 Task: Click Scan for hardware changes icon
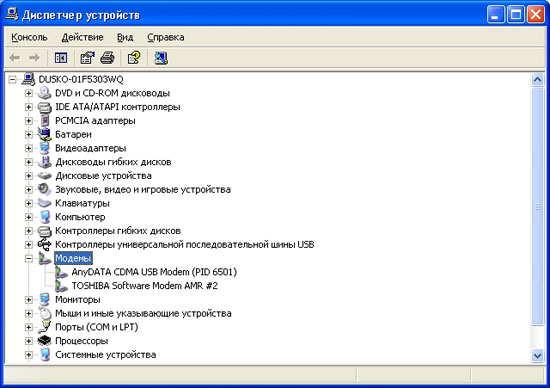coord(161,58)
